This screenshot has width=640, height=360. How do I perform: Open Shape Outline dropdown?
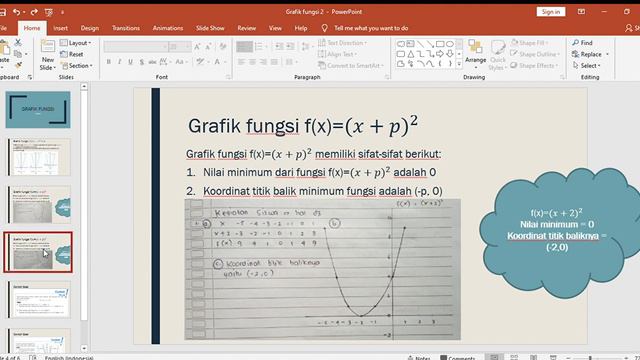point(535,54)
